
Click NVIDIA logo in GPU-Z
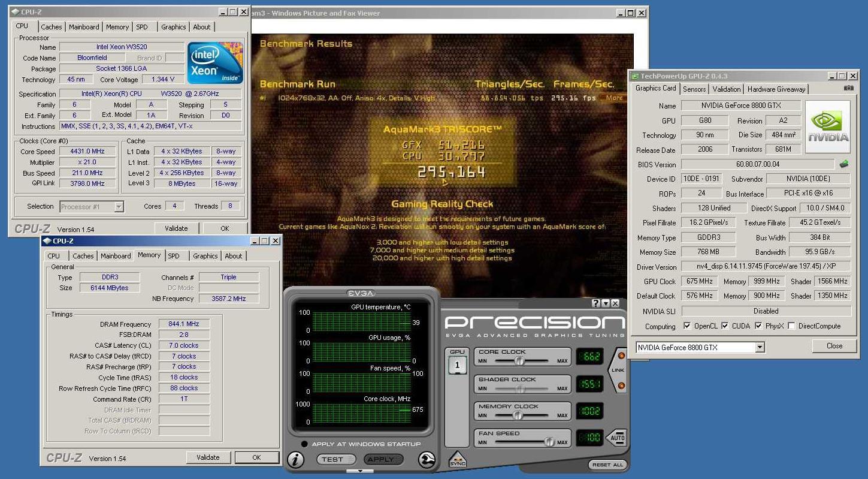827,126
